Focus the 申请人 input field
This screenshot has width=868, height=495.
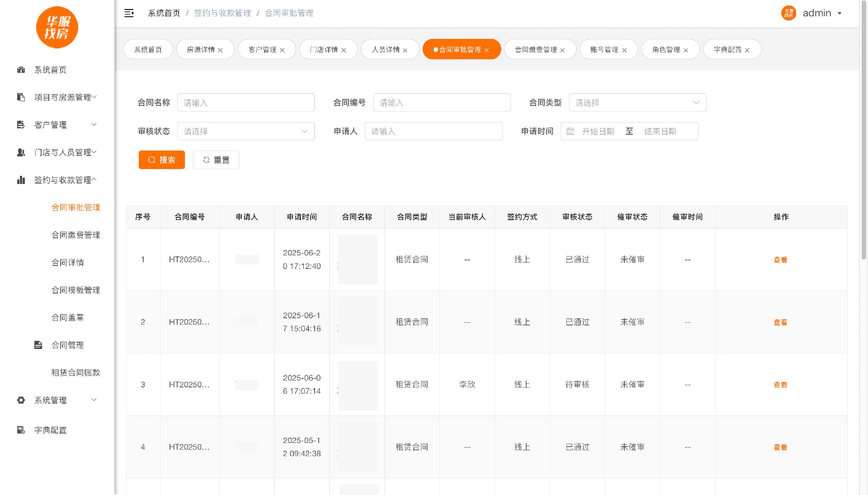(434, 131)
